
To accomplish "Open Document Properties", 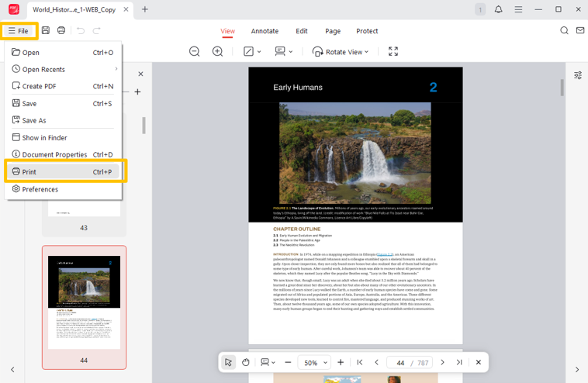I will tap(63, 154).
